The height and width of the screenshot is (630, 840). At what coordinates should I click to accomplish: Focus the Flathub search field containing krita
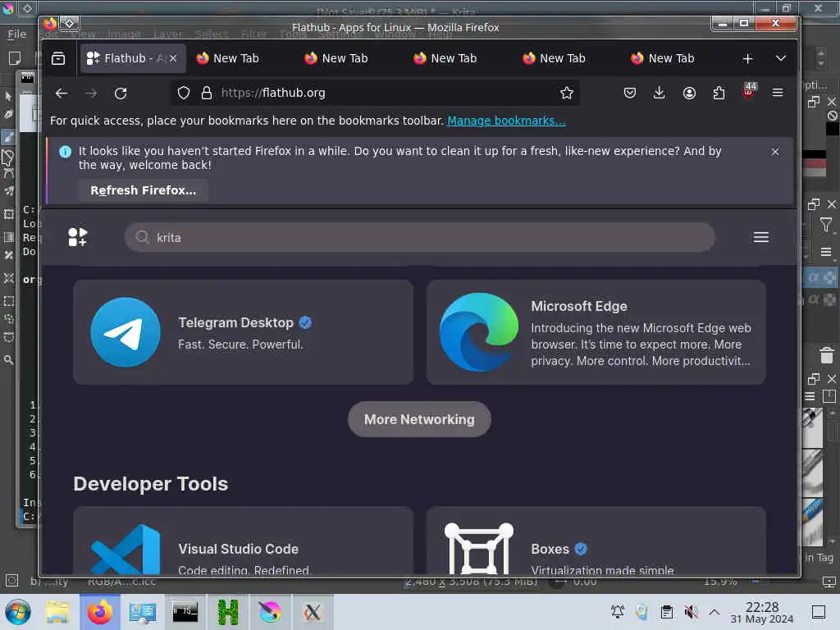click(419, 237)
